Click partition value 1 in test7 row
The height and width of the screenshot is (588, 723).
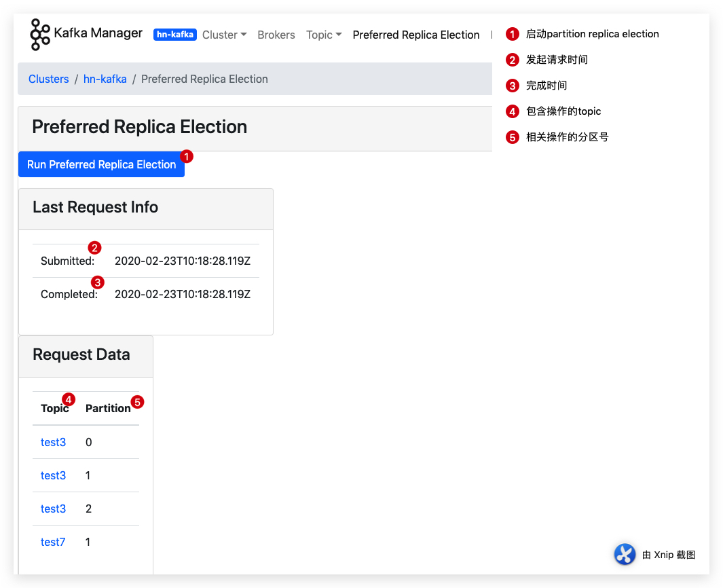88,542
